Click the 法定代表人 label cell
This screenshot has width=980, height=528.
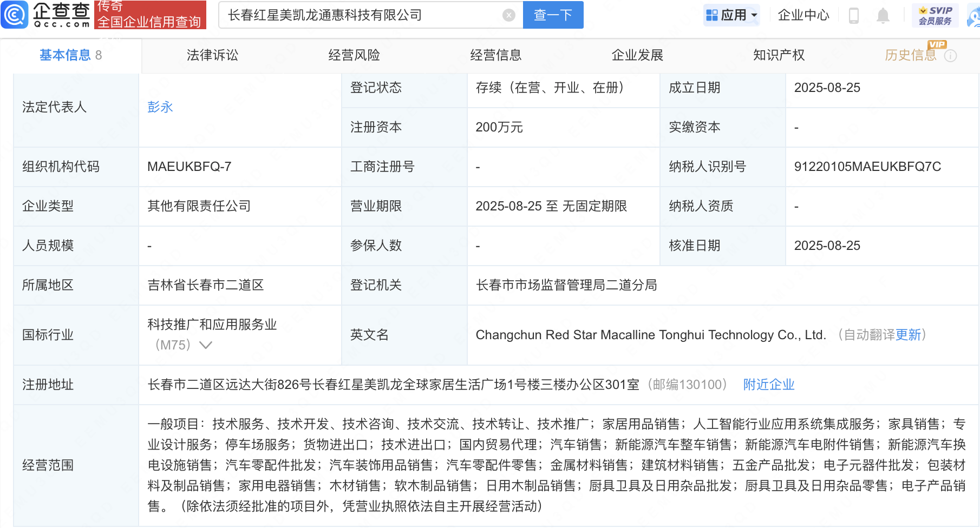pos(76,107)
